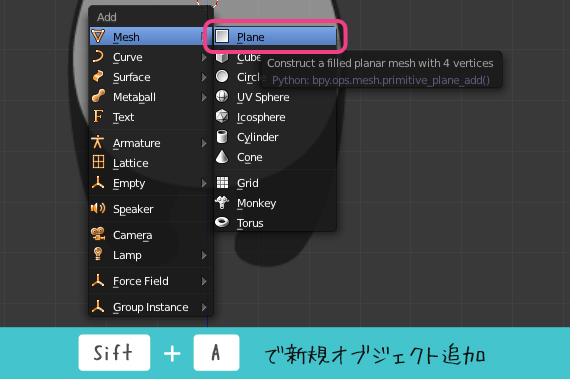Click the Group Instance icon

(x=98, y=306)
